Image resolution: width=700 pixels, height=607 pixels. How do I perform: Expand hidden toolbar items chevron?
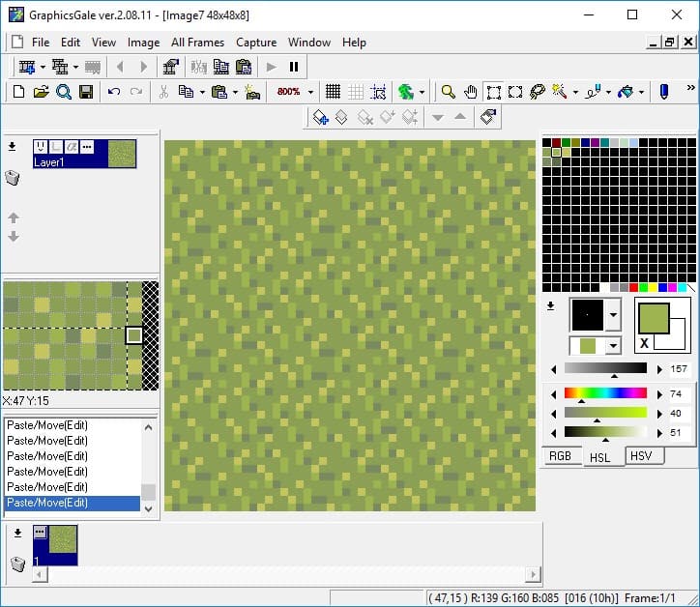pos(690,88)
